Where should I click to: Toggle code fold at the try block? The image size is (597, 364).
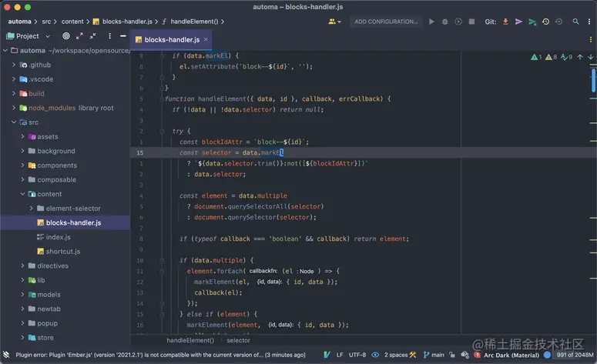(x=162, y=132)
